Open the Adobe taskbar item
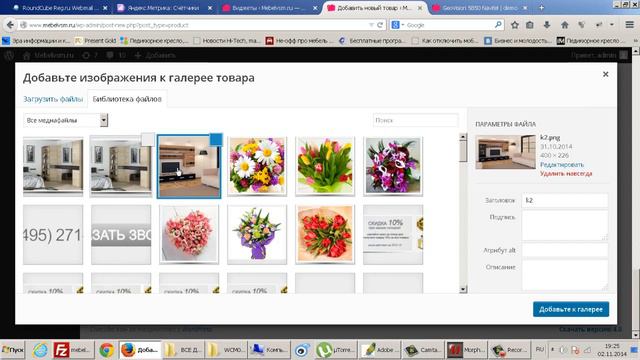 pyautogui.click(x=380, y=350)
